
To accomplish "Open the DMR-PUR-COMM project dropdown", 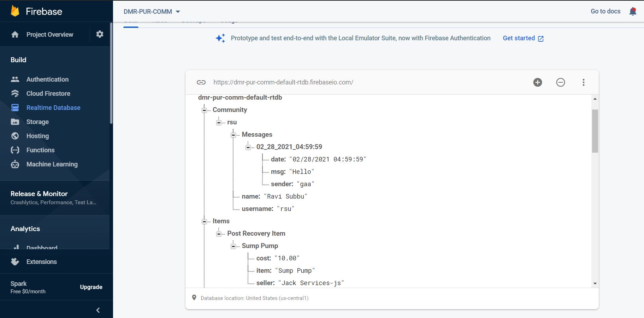I will (x=152, y=12).
